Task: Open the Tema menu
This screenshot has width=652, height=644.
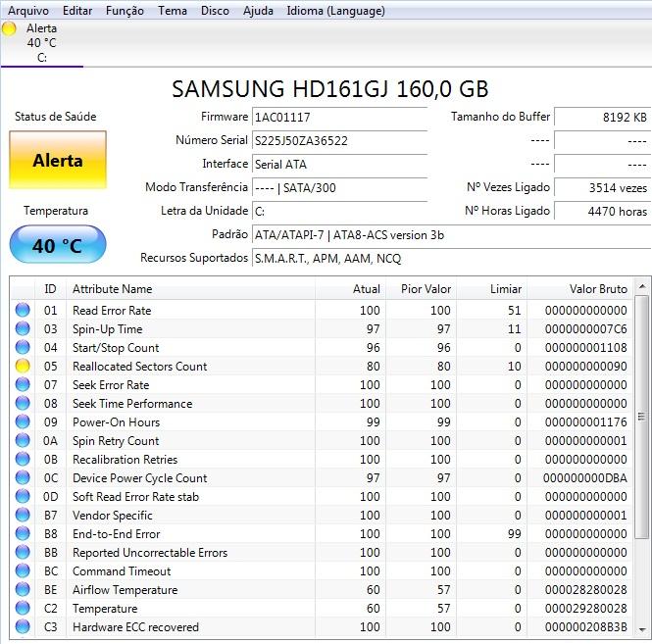Action: pos(173,11)
